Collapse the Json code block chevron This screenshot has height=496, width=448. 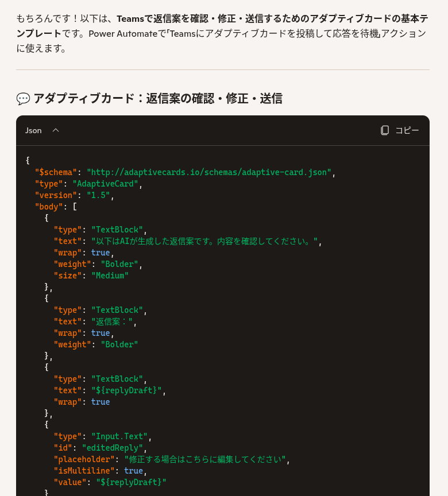tap(56, 130)
